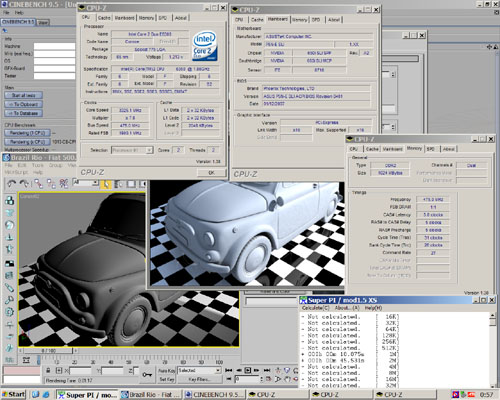Step to the next frame

click(257, 370)
